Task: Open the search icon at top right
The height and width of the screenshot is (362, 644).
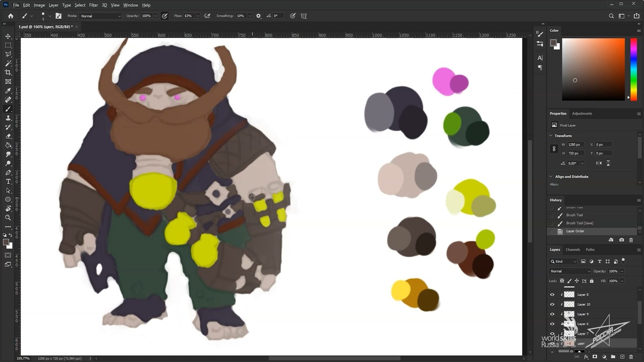Action: pos(611,16)
